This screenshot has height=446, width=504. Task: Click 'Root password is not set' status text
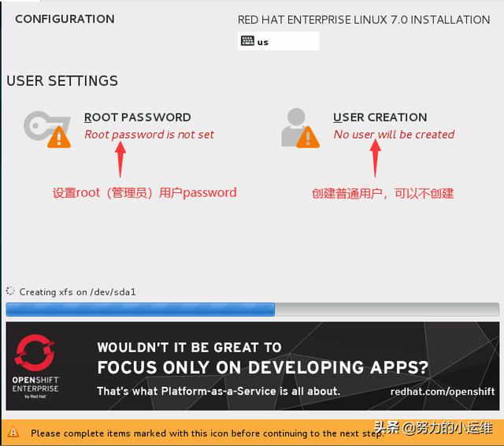click(x=149, y=135)
